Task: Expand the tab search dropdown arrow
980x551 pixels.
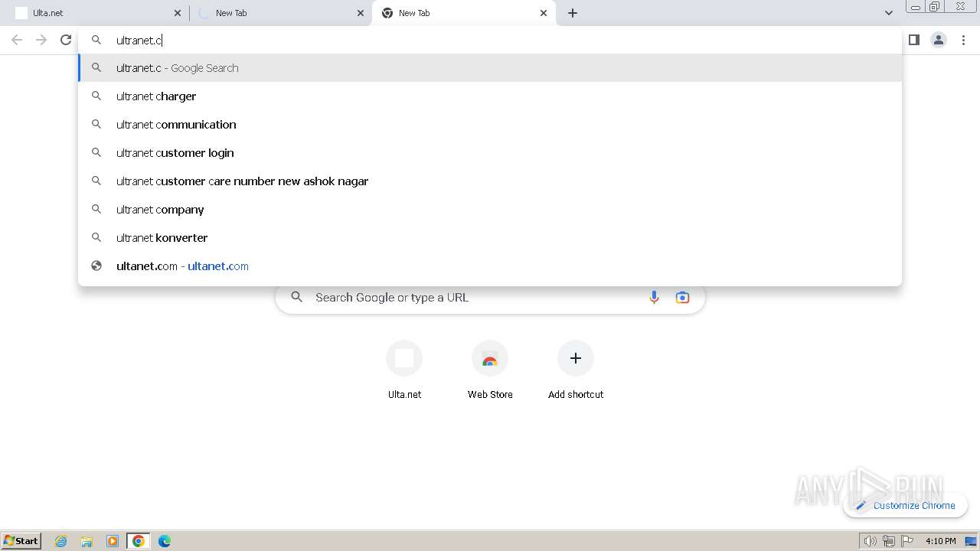Action: coord(888,13)
